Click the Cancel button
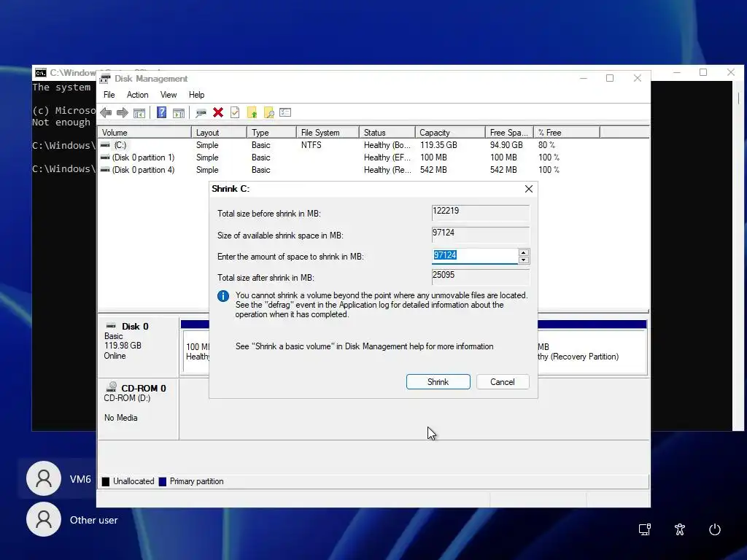This screenshot has height=560, width=747. (502, 382)
